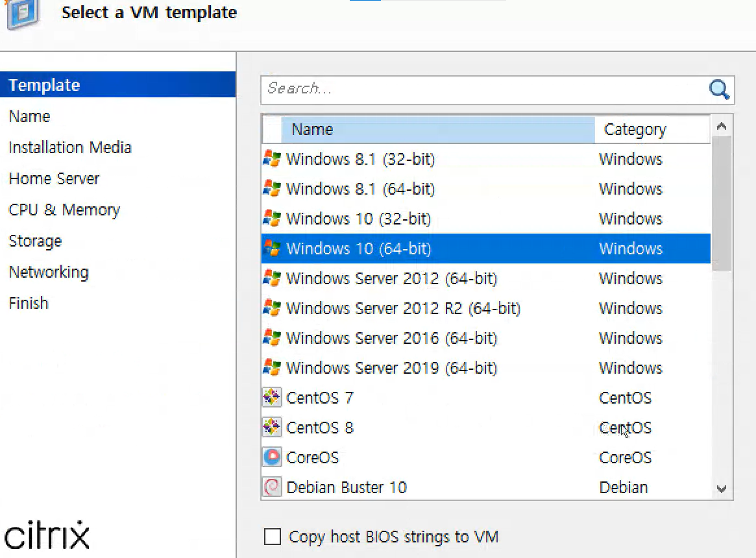The image size is (756, 558).
Task: Select the CoreOS template name
Action: (312, 457)
